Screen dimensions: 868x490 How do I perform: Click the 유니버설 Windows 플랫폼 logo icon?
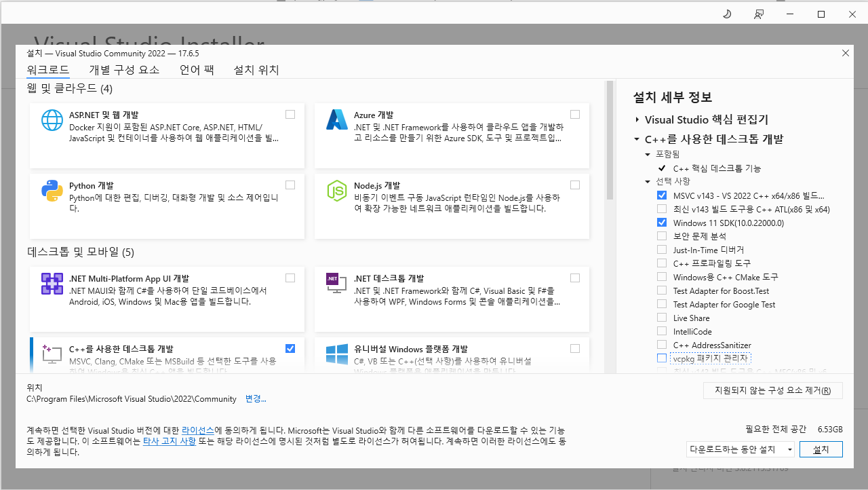(x=337, y=354)
